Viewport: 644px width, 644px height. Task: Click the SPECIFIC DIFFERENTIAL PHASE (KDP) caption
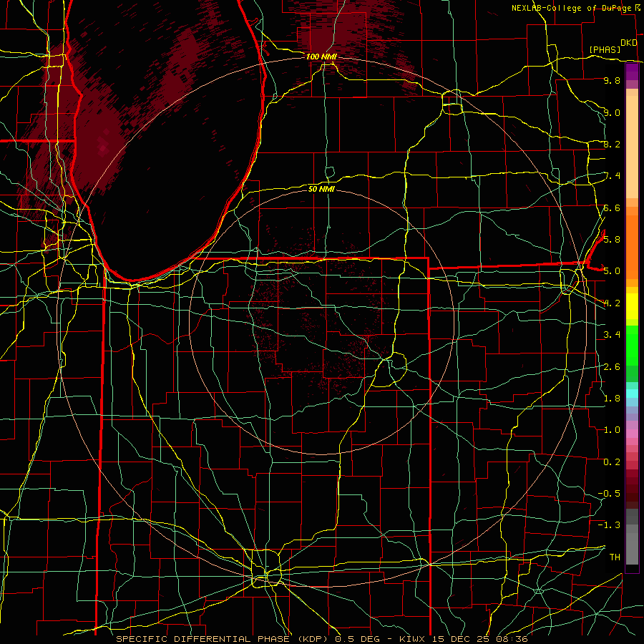coord(224,639)
